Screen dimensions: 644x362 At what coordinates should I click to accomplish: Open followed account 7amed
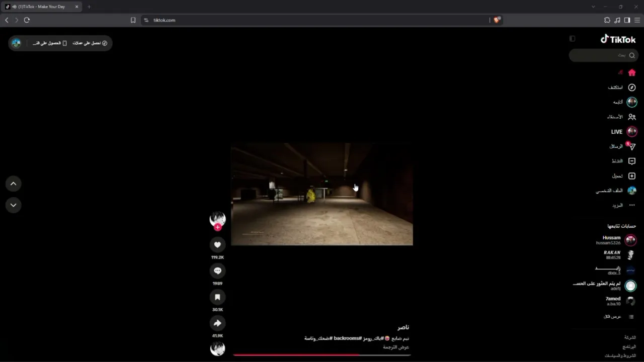click(x=620, y=301)
